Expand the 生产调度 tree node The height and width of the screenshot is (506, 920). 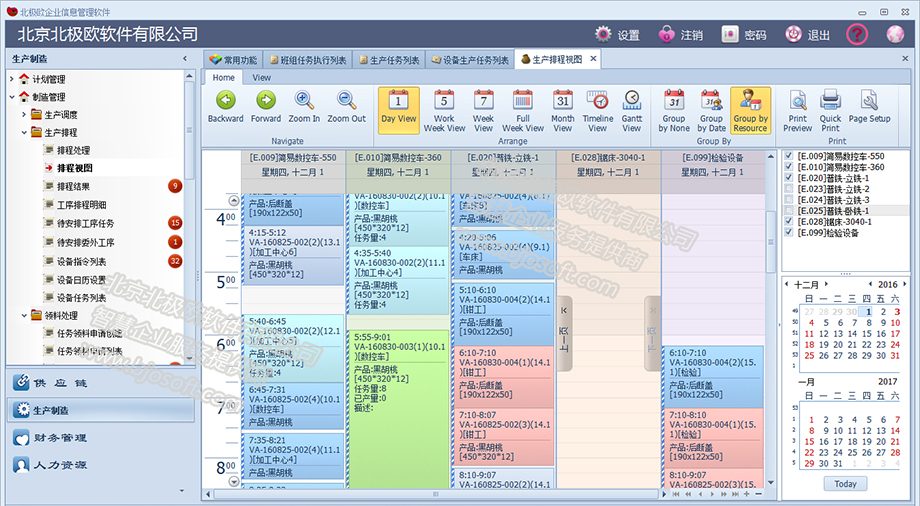point(24,114)
